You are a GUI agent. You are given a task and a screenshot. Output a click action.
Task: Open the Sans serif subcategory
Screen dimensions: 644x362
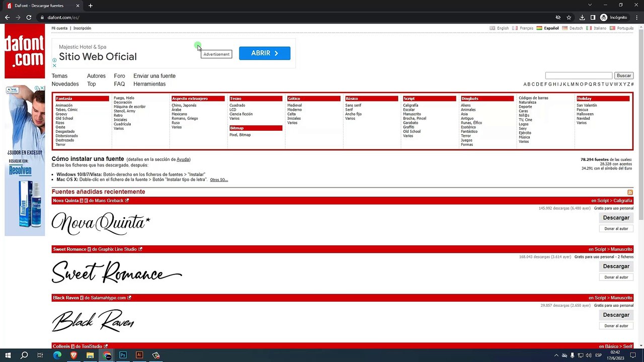[353, 106]
